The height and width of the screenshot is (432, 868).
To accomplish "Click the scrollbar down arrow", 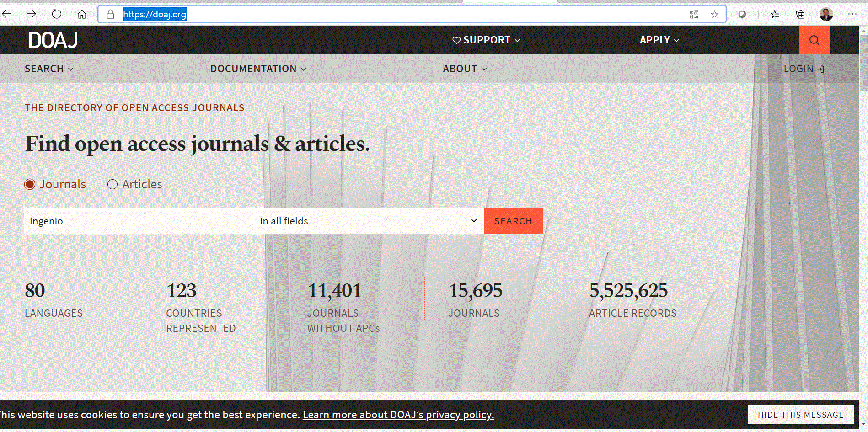I will click(863, 425).
